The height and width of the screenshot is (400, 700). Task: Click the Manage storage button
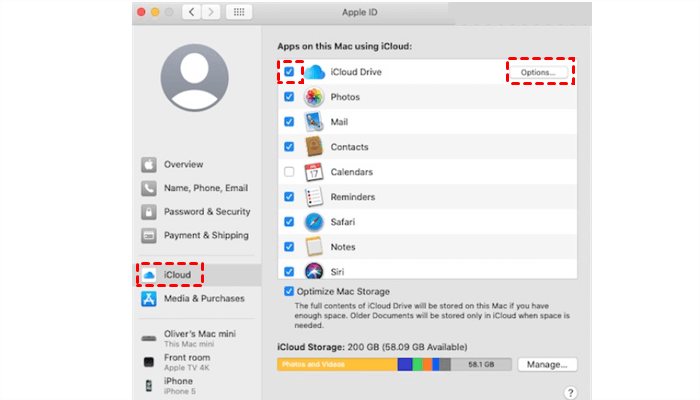[547, 365]
